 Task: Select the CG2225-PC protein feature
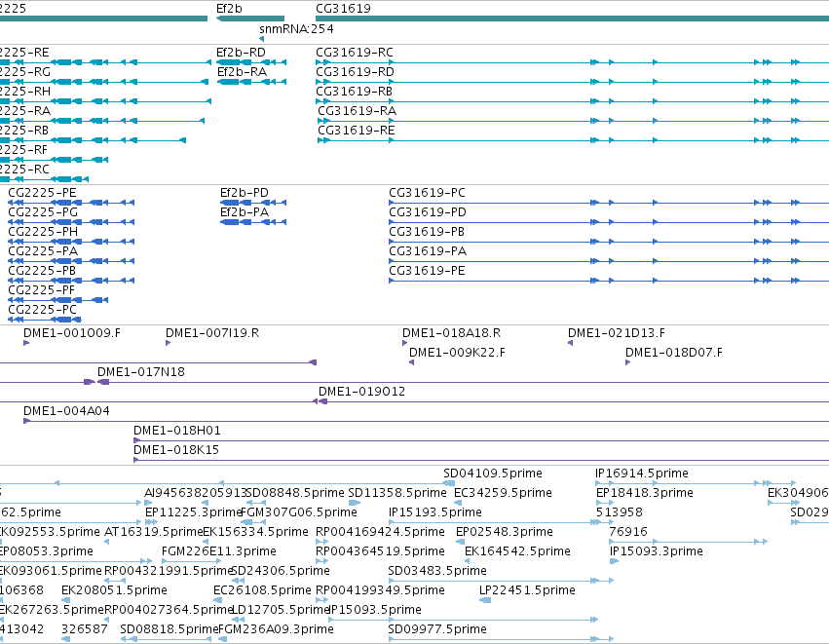coord(45,320)
